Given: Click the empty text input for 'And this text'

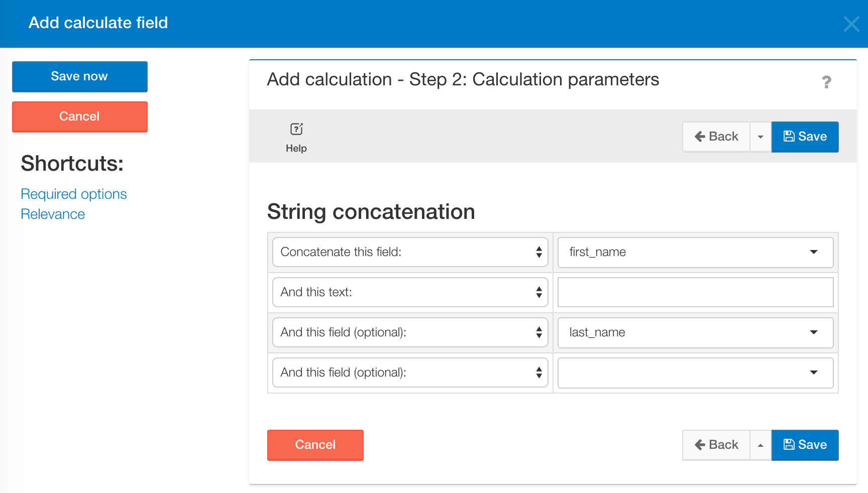Looking at the screenshot, I should [x=695, y=292].
